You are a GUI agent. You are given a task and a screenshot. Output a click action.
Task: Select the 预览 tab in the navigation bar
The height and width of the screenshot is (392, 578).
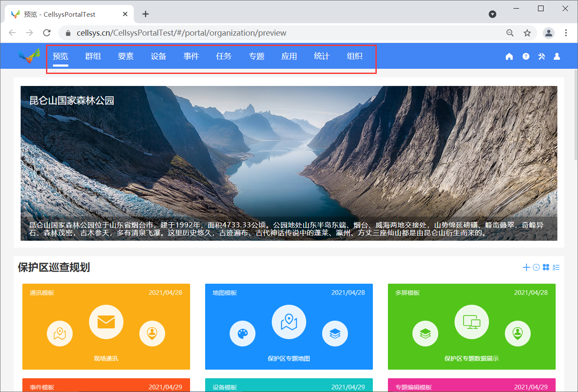click(x=61, y=56)
